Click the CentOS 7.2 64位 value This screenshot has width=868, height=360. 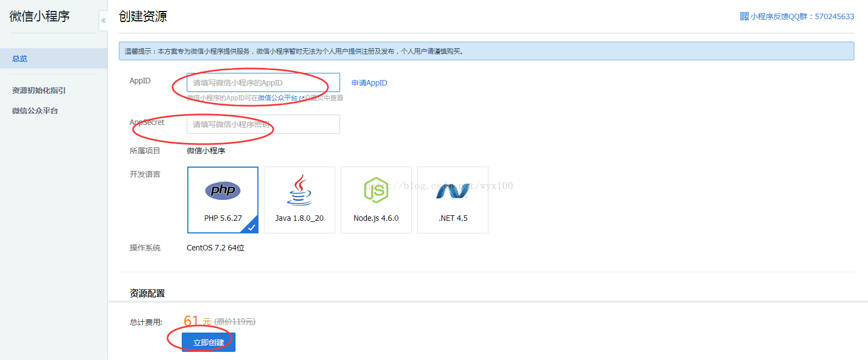click(x=215, y=248)
